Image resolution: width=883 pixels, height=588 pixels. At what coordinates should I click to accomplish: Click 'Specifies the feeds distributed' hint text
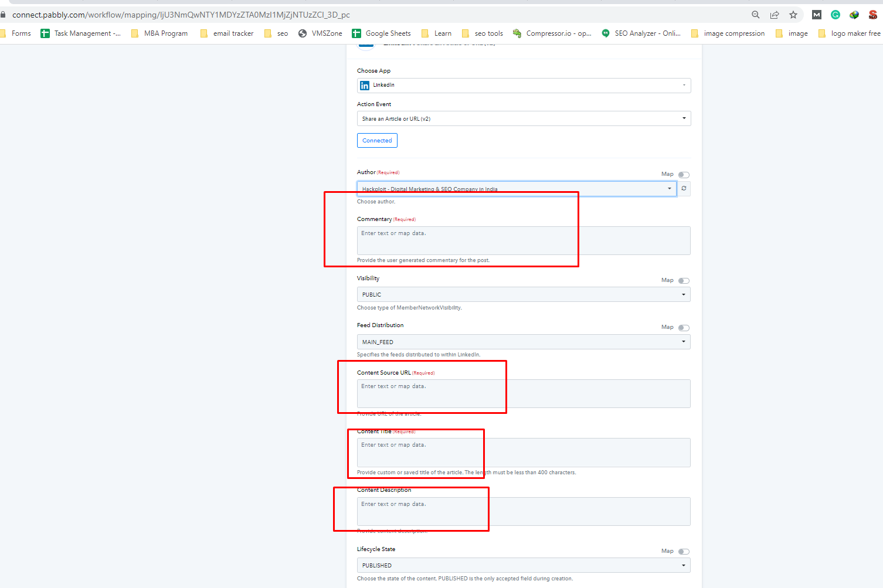(419, 355)
